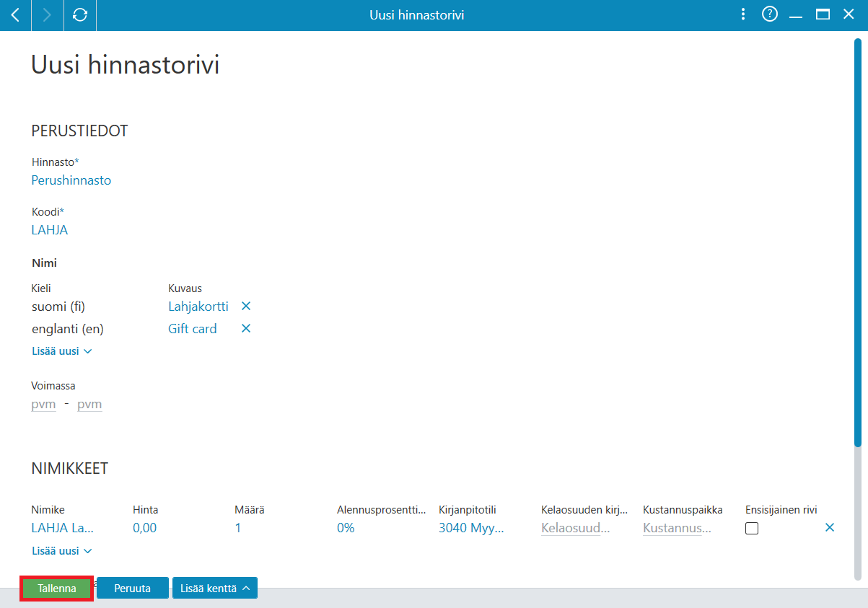
Task: Maximize the window with the square icon
Action: pyautogui.click(x=823, y=14)
